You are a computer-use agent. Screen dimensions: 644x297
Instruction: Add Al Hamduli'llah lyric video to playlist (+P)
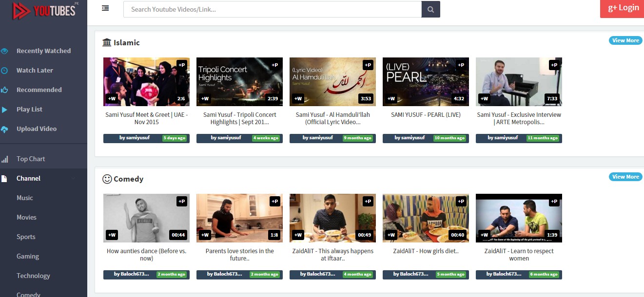coord(368,65)
